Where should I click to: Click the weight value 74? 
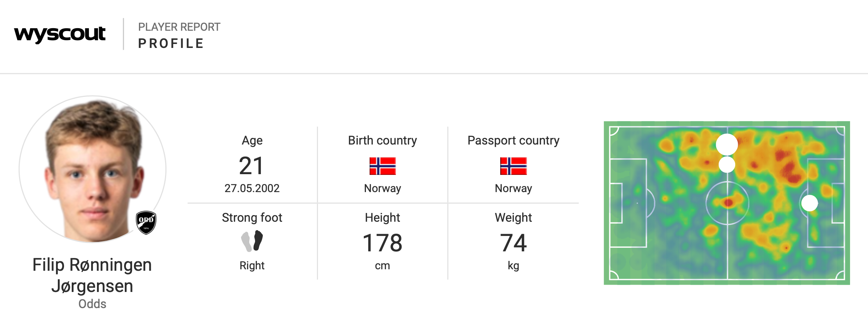tap(513, 243)
